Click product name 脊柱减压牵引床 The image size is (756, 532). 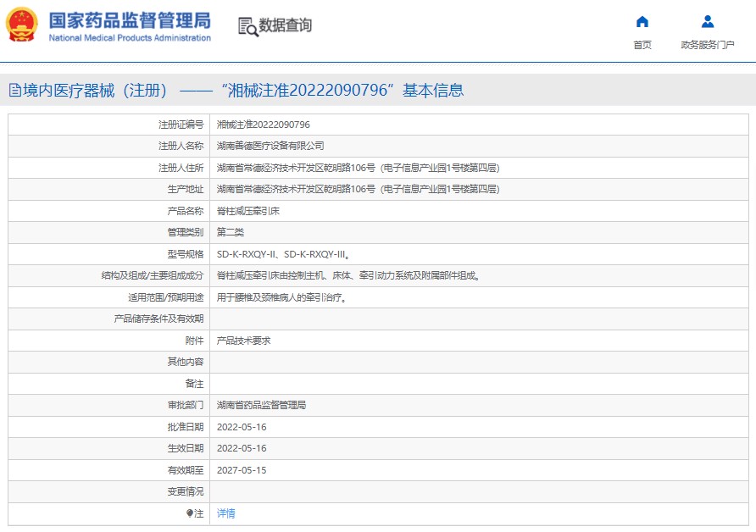pyautogui.click(x=247, y=211)
